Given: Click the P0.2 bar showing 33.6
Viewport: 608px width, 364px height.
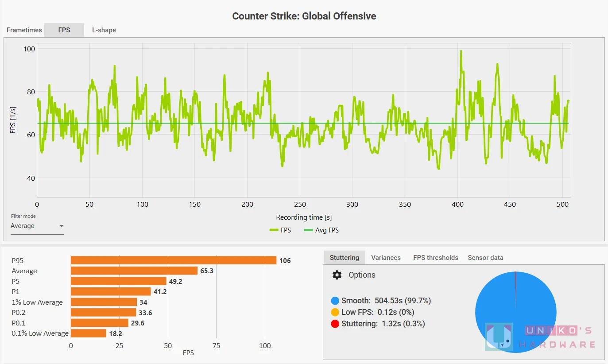Looking at the screenshot, I should (103, 312).
